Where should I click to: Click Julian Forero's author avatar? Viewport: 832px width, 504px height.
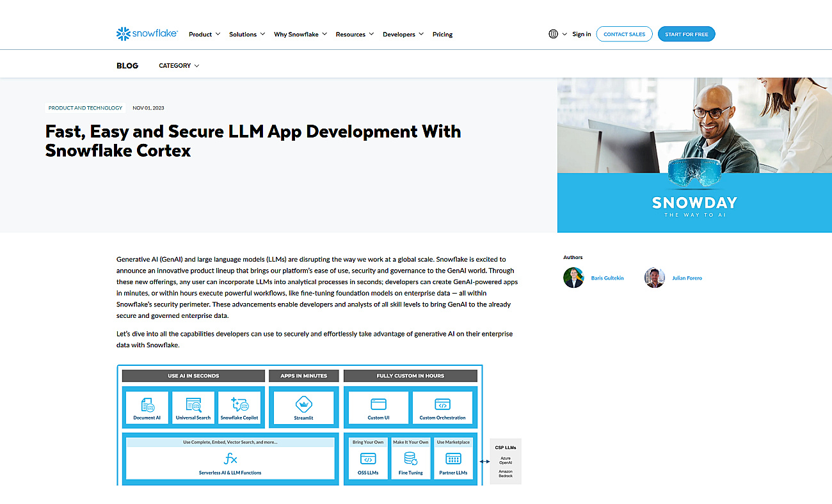655,278
